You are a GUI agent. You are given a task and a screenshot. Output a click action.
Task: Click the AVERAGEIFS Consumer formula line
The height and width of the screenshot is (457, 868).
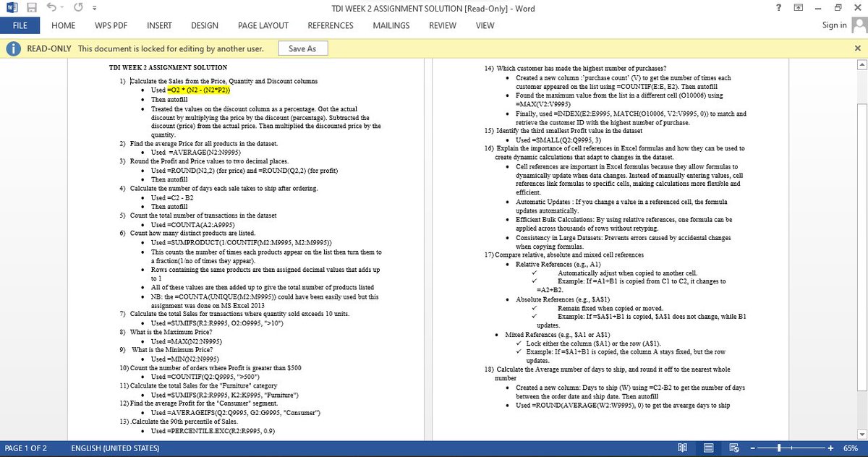coord(236,413)
